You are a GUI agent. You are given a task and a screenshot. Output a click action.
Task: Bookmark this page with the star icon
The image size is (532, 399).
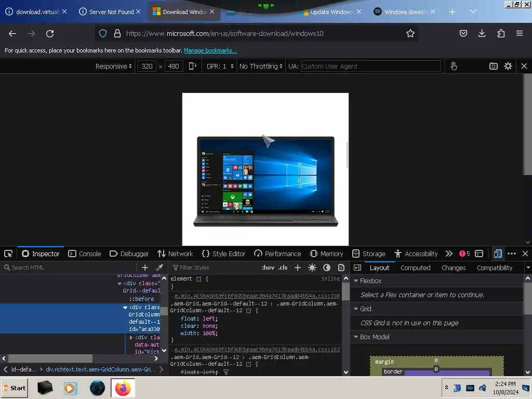point(410,33)
